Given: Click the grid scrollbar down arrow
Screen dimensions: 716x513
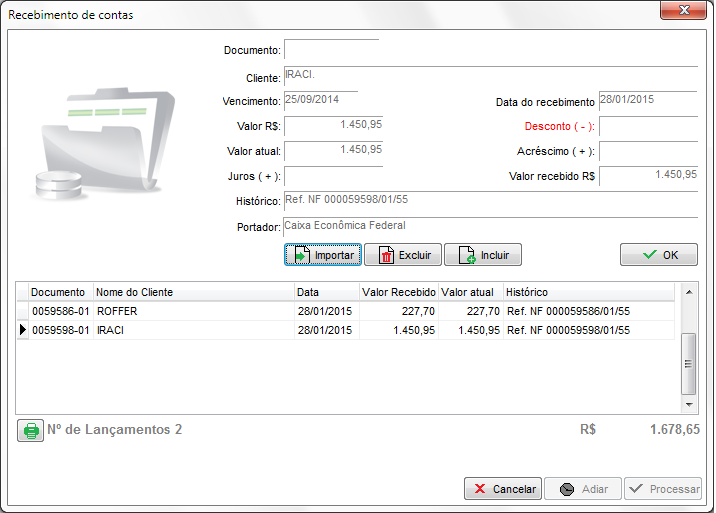Looking at the screenshot, I should pyautogui.click(x=688, y=405).
